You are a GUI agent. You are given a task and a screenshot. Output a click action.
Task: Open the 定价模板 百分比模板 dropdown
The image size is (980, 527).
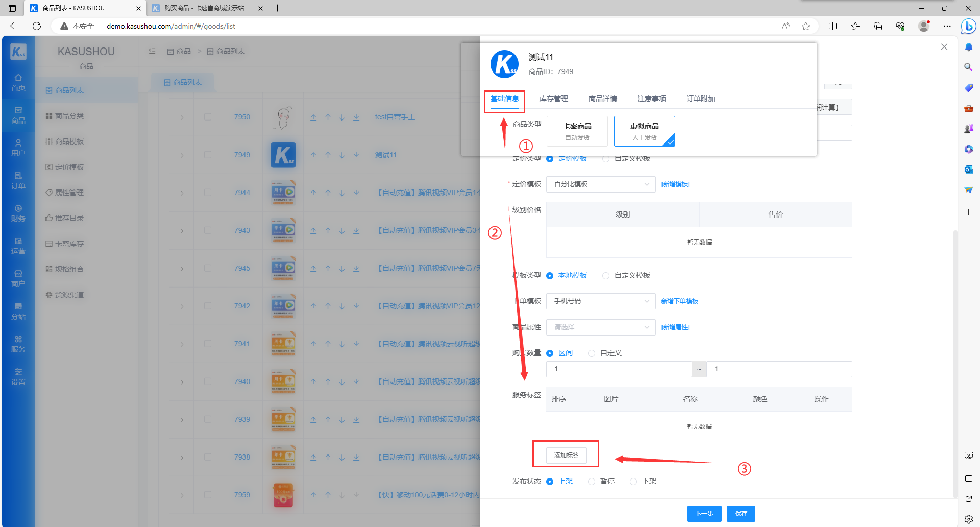(x=601, y=184)
